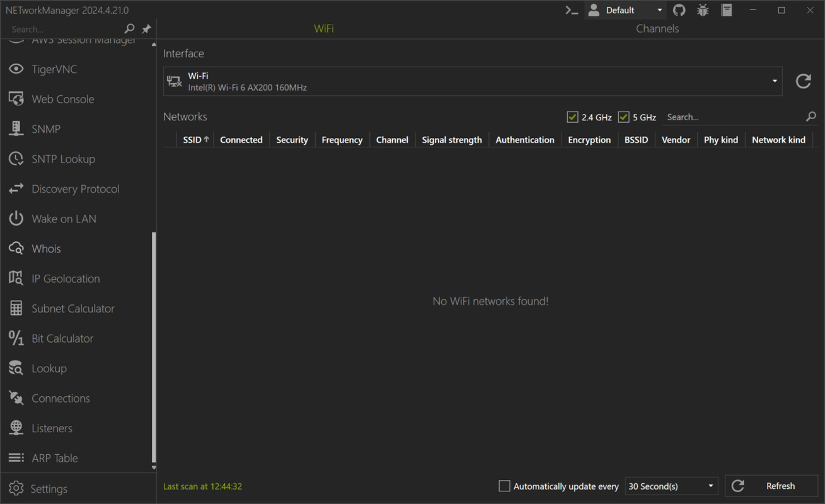Focus the sidebar Search field
The height and width of the screenshot is (504, 825).
tap(66, 29)
